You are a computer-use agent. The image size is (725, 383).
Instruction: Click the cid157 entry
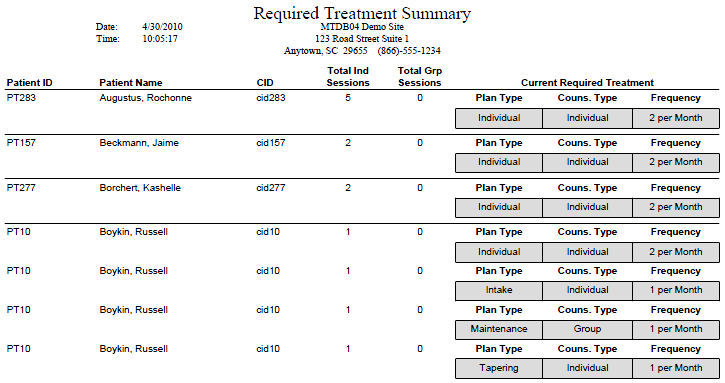tap(270, 142)
